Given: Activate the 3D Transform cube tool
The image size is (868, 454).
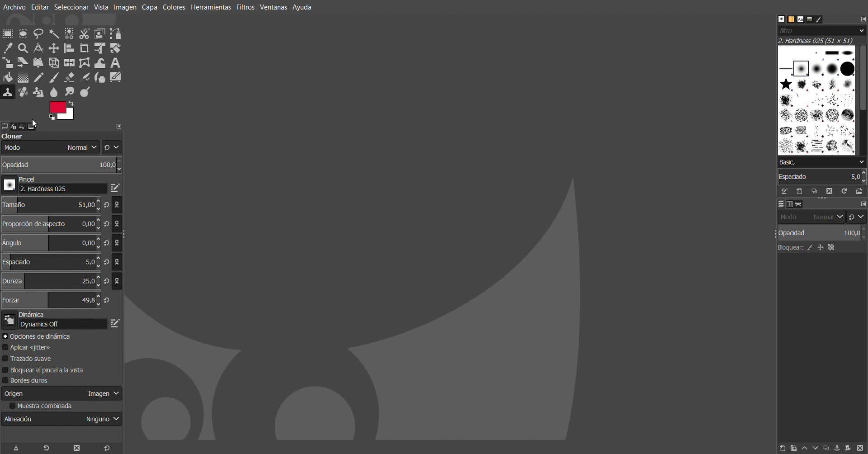Looking at the screenshot, I should tap(54, 63).
